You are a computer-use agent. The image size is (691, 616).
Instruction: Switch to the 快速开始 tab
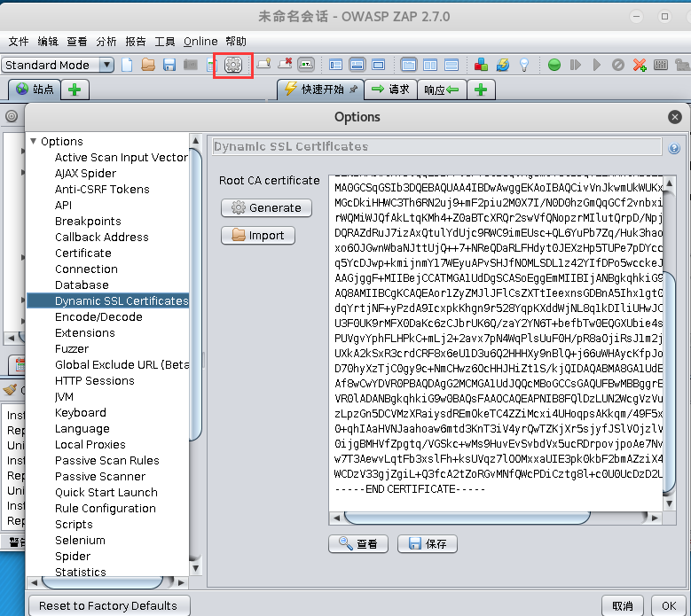coord(321,90)
